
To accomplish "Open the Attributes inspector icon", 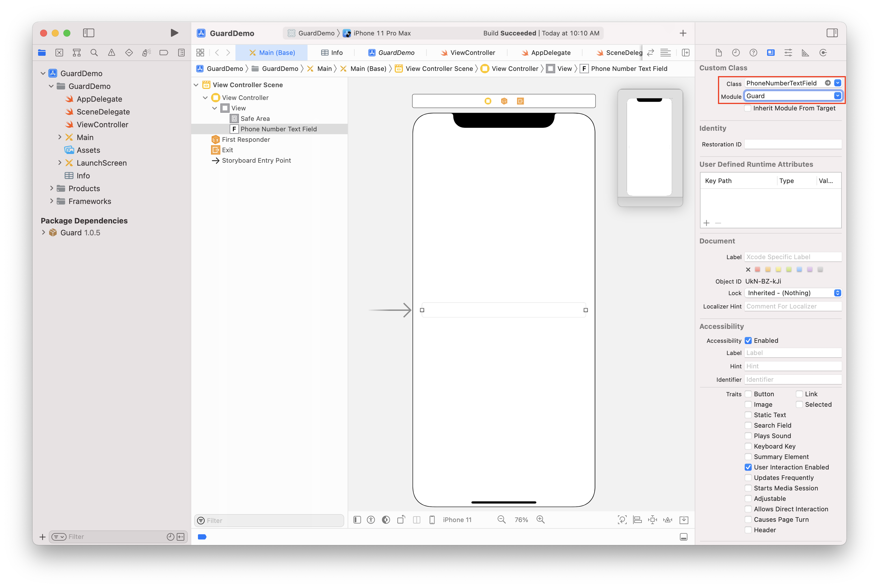I will click(x=788, y=53).
